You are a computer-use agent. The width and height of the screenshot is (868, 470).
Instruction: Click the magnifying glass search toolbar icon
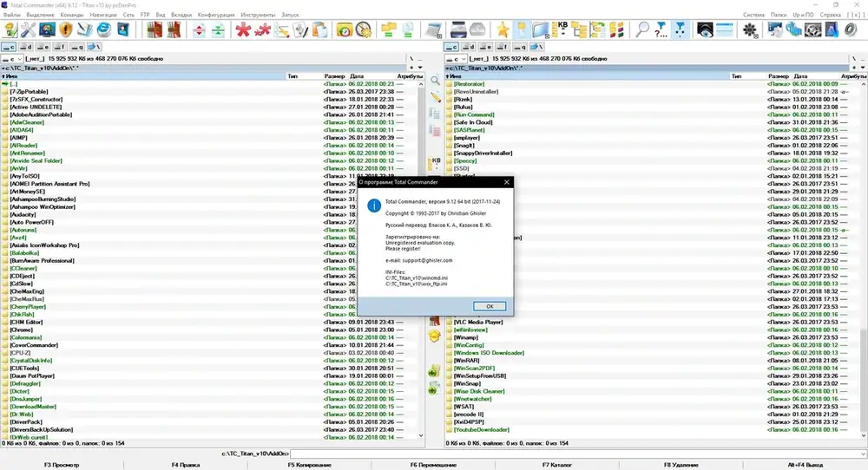642,29
